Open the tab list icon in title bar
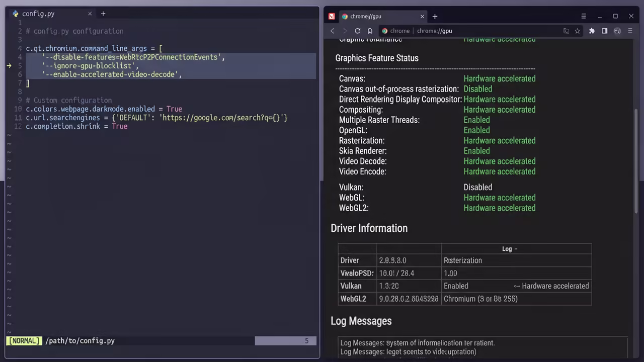This screenshot has width=644, height=362. pos(584,16)
